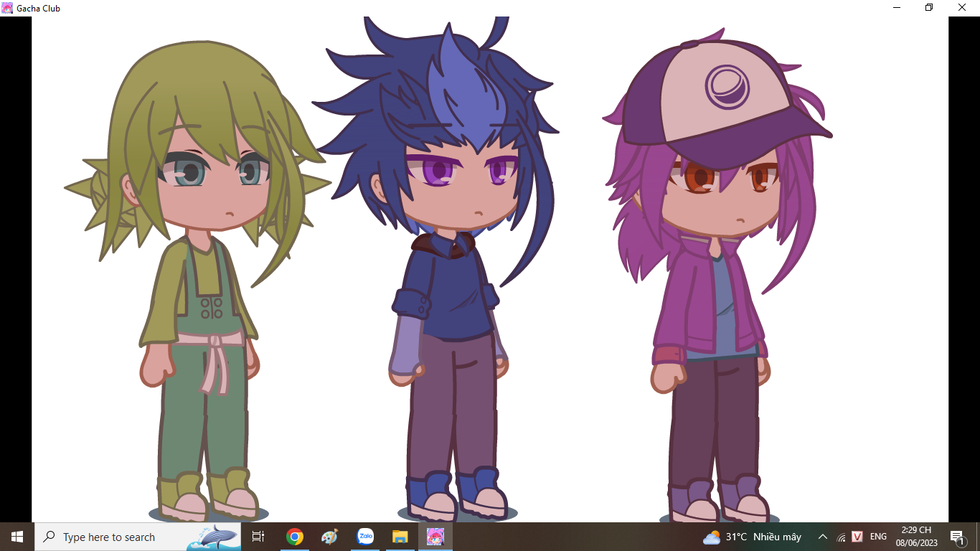Screen dimensions: 980x551
Task: Open the Wi-Fi network tray icon
Action: 841,537
